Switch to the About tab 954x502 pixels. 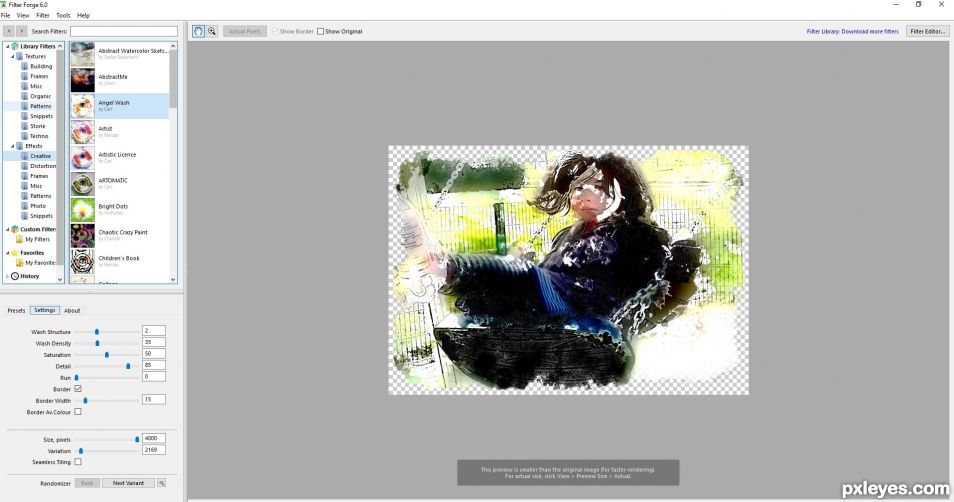tap(72, 310)
